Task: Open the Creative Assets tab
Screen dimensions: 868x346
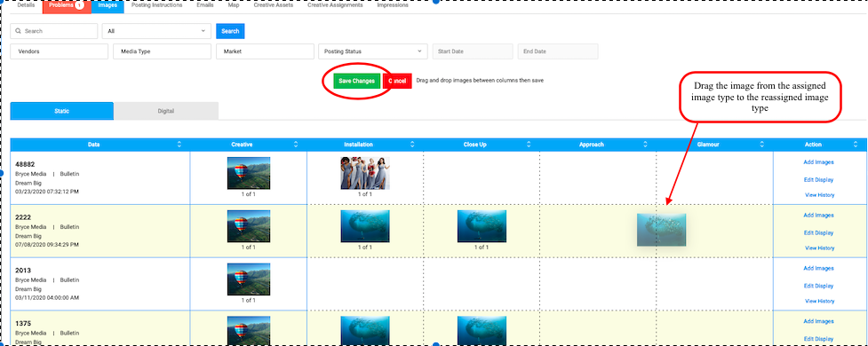Action: point(274,5)
